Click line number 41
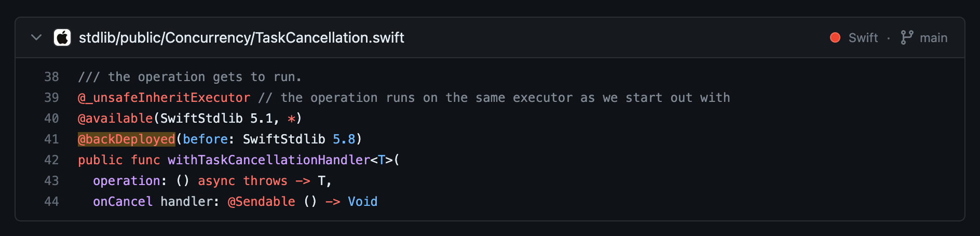Image resolution: width=980 pixels, height=236 pixels. point(51,139)
